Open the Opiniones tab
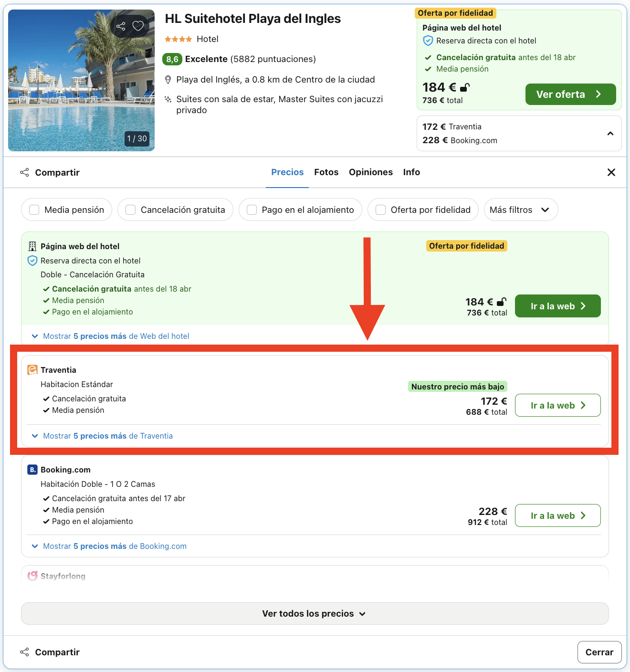630x672 pixels. (x=371, y=172)
